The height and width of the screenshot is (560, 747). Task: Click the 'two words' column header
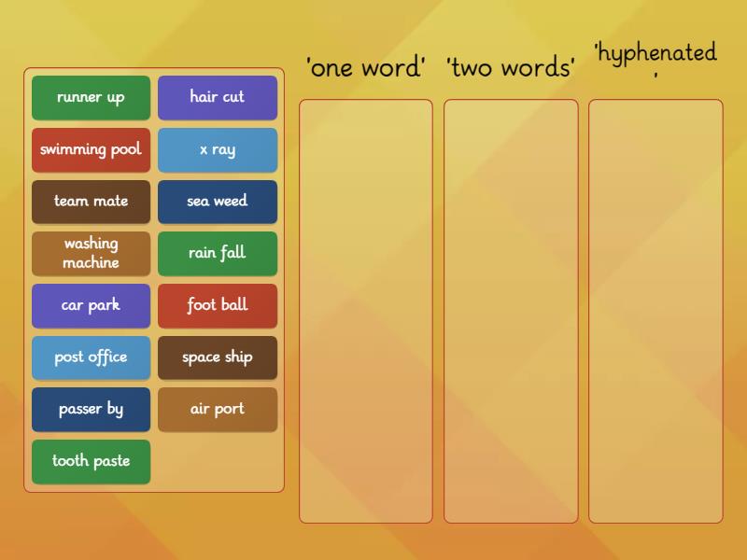click(511, 67)
